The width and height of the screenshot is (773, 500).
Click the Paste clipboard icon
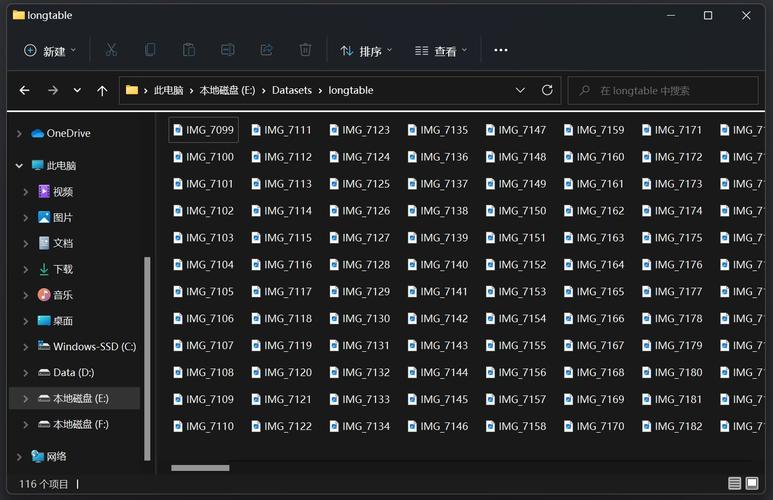coord(189,50)
